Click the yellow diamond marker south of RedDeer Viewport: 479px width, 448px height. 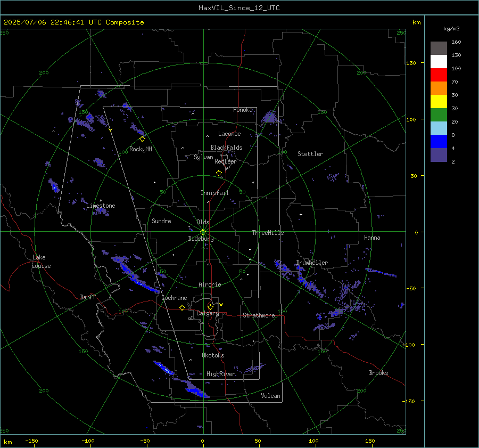point(219,173)
